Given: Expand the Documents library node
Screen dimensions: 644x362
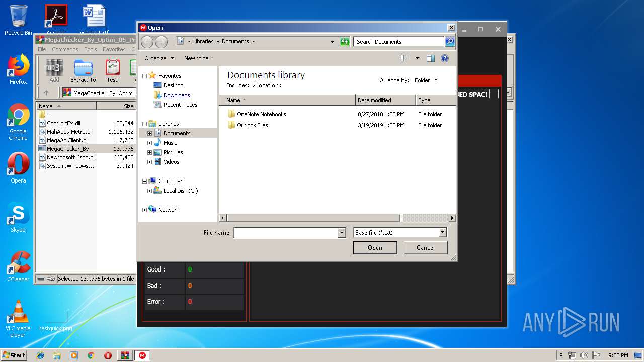Looking at the screenshot, I should point(149,133).
